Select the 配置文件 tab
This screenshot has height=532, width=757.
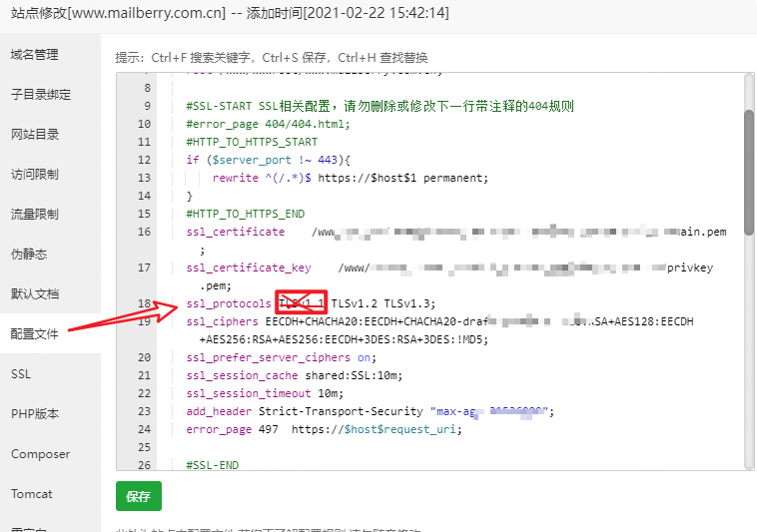[x=35, y=333]
